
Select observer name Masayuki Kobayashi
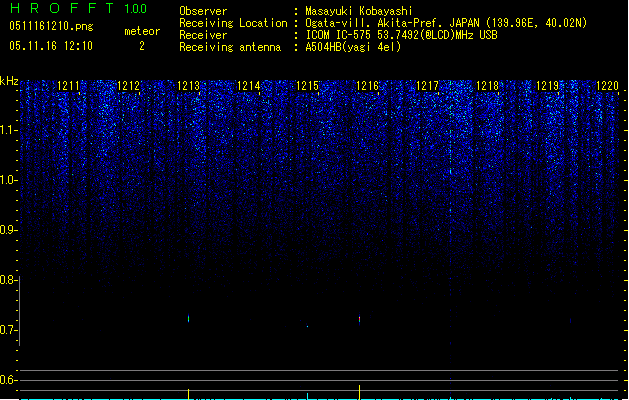point(359,11)
